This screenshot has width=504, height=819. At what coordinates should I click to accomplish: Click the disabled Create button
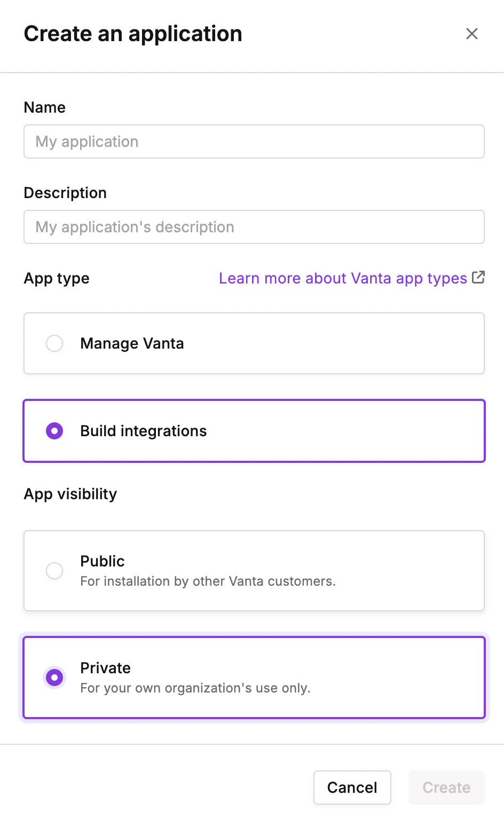446,787
